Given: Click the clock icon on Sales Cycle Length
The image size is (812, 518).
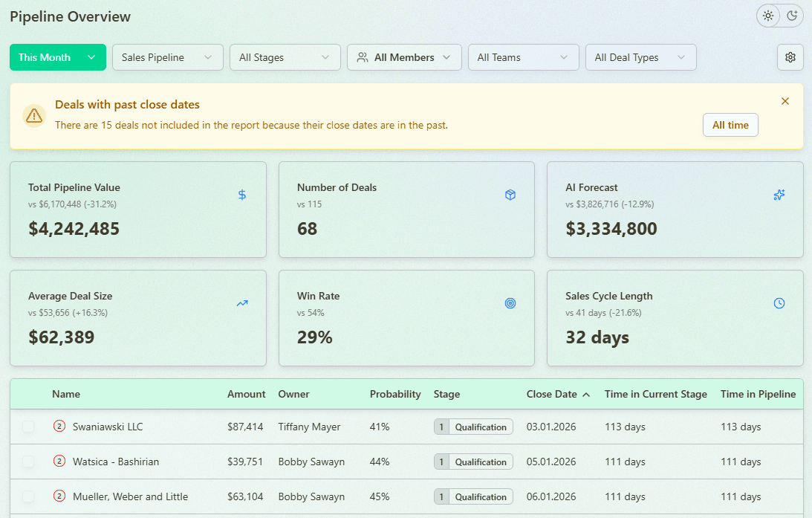Looking at the screenshot, I should pos(779,303).
